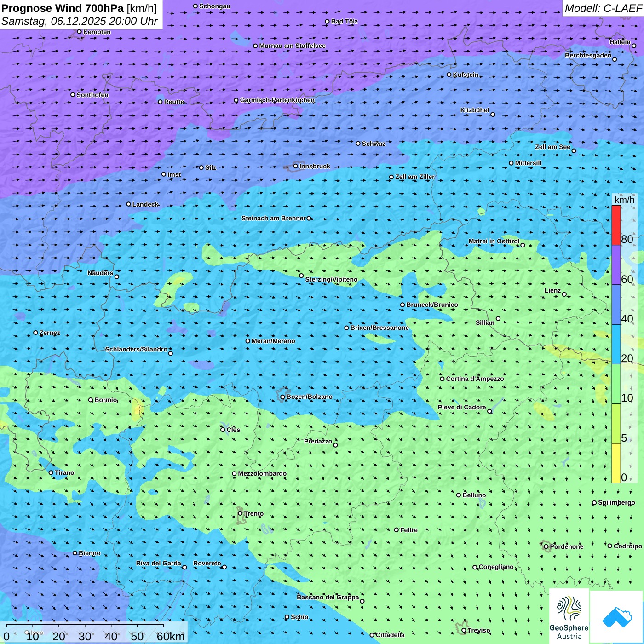Select the Garmisch-Partenkirchen marker

point(236,100)
